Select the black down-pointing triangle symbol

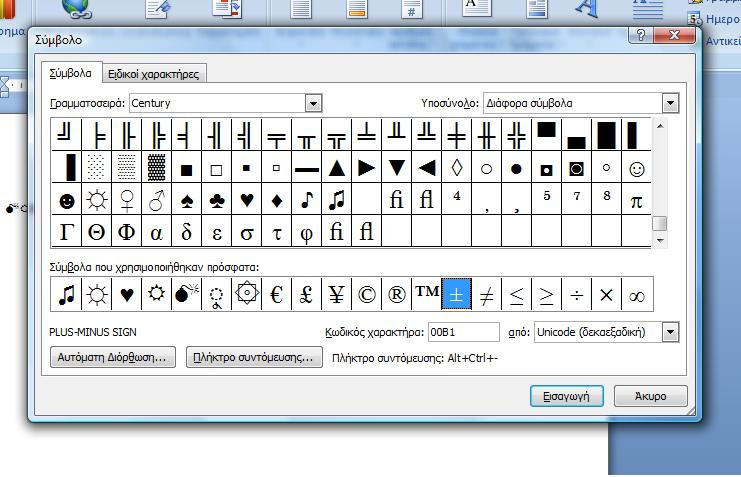pos(396,168)
